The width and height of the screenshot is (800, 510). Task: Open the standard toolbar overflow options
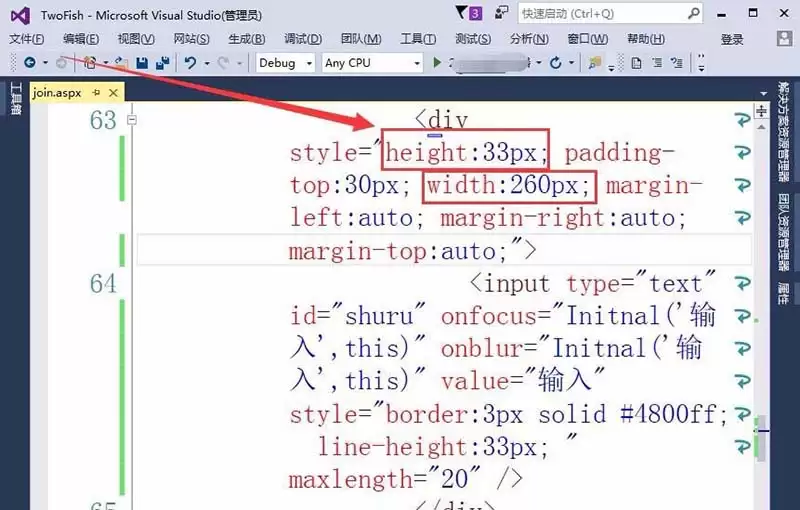pyautogui.click(x=611, y=67)
